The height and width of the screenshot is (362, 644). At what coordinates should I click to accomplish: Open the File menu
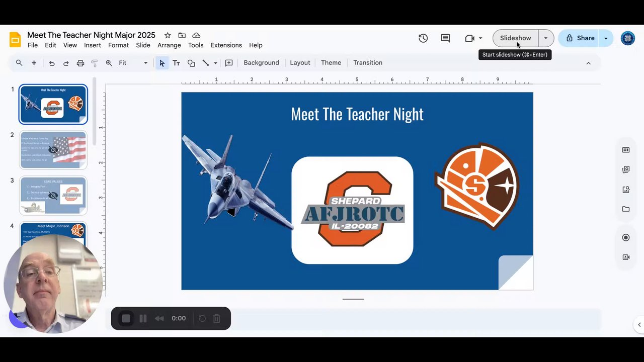(33, 45)
